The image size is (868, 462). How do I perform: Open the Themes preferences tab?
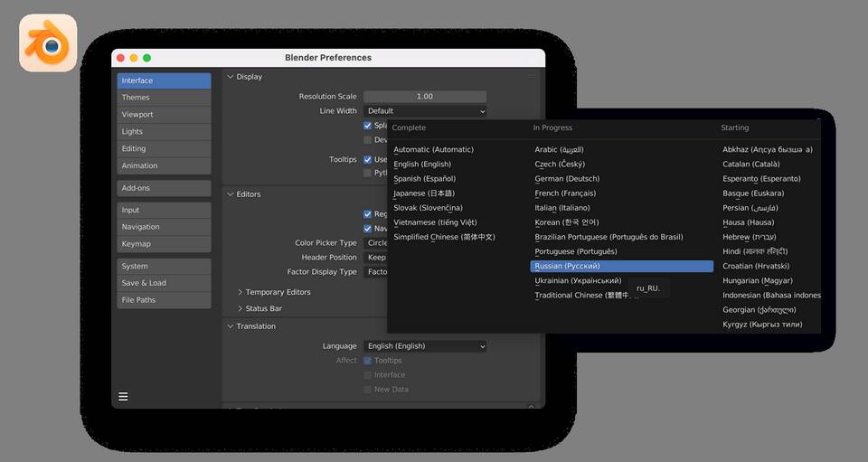164,98
